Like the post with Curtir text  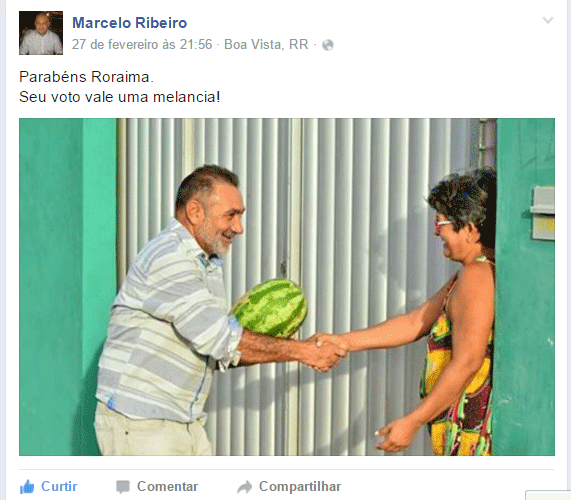coord(59,487)
